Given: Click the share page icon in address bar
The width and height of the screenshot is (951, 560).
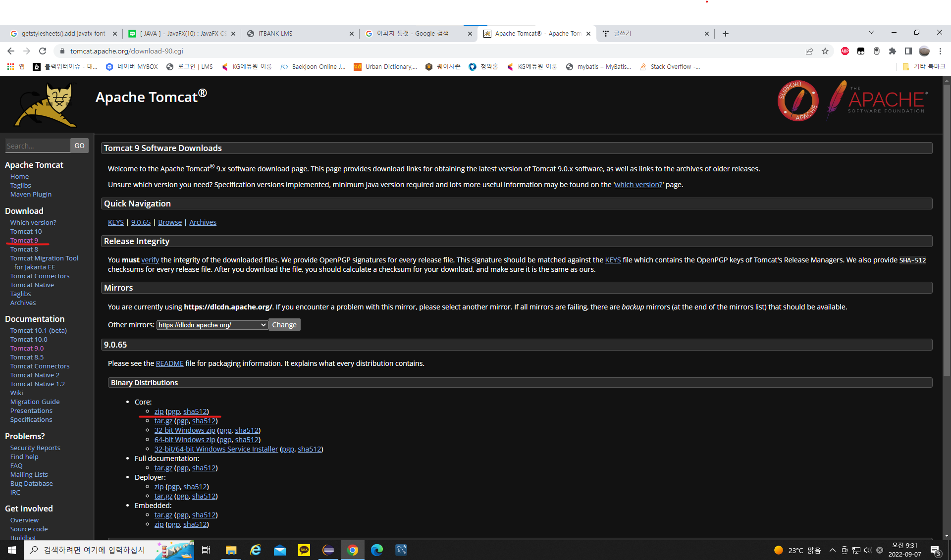Looking at the screenshot, I should 809,51.
